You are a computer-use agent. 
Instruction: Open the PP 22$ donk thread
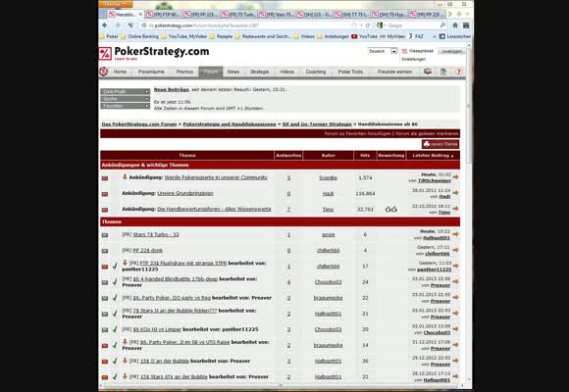point(148,250)
